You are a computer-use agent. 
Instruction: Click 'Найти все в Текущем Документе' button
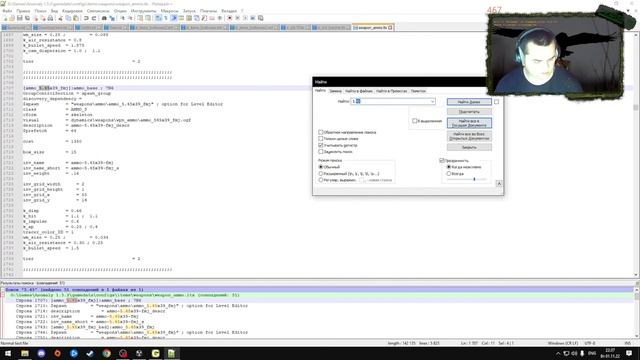tap(469, 123)
